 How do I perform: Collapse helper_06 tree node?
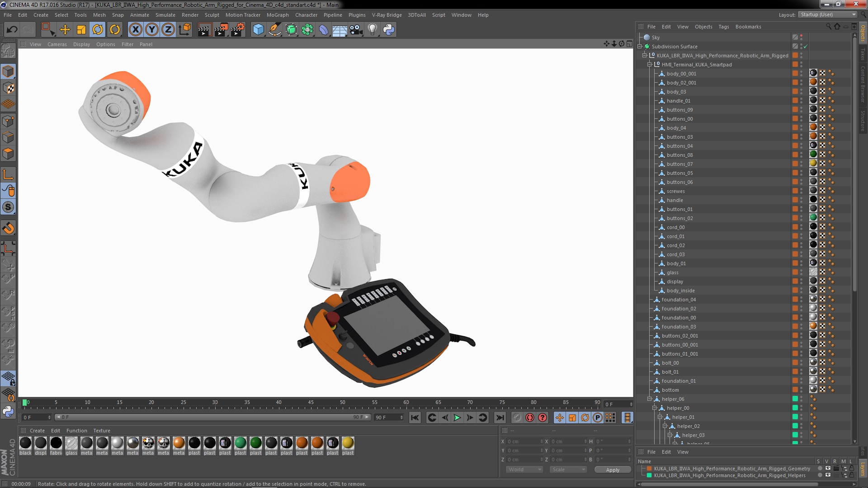tap(650, 399)
